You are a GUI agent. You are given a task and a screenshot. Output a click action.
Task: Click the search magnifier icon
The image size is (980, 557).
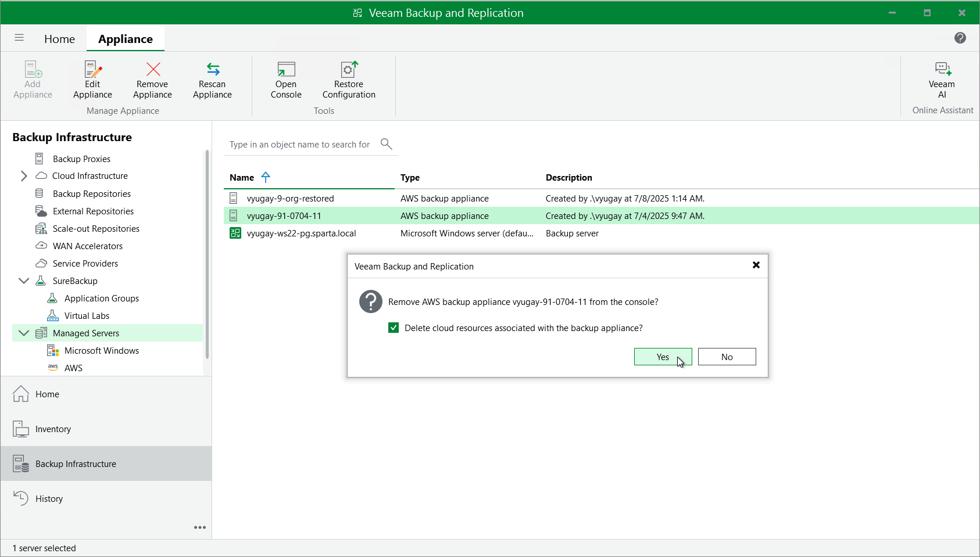(x=386, y=143)
